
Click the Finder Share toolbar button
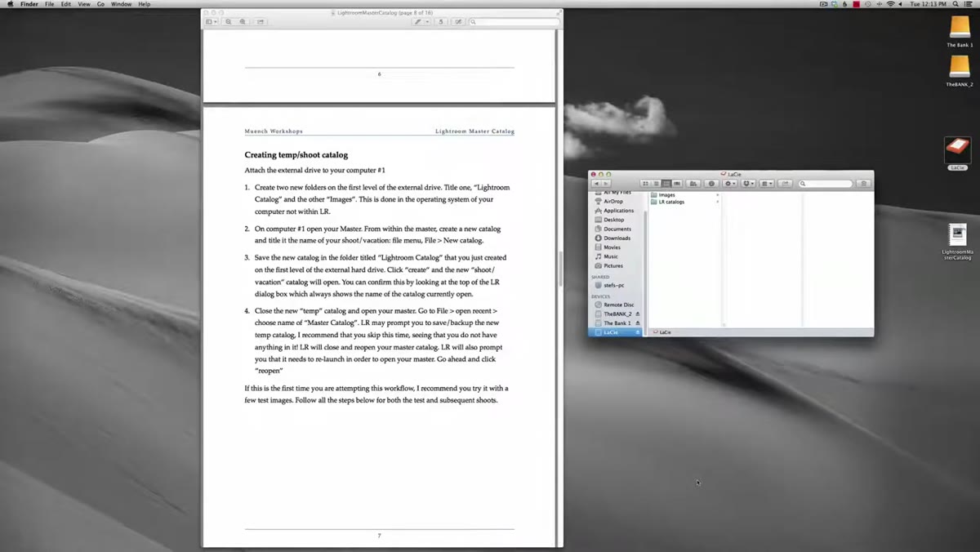click(786, 184)
